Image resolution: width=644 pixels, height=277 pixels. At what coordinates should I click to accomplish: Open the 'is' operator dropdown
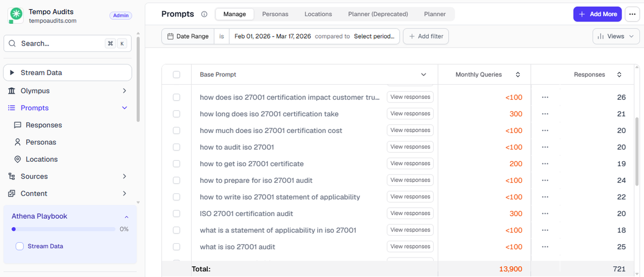221,36
